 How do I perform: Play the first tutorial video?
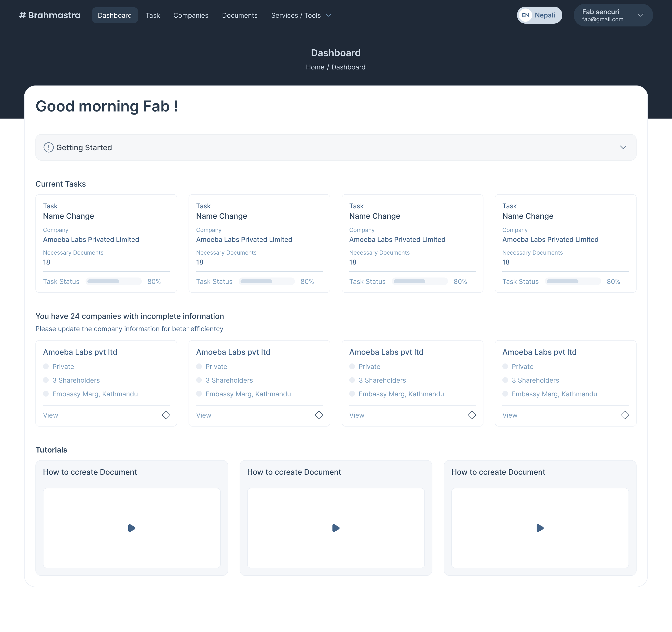[131, 528]
